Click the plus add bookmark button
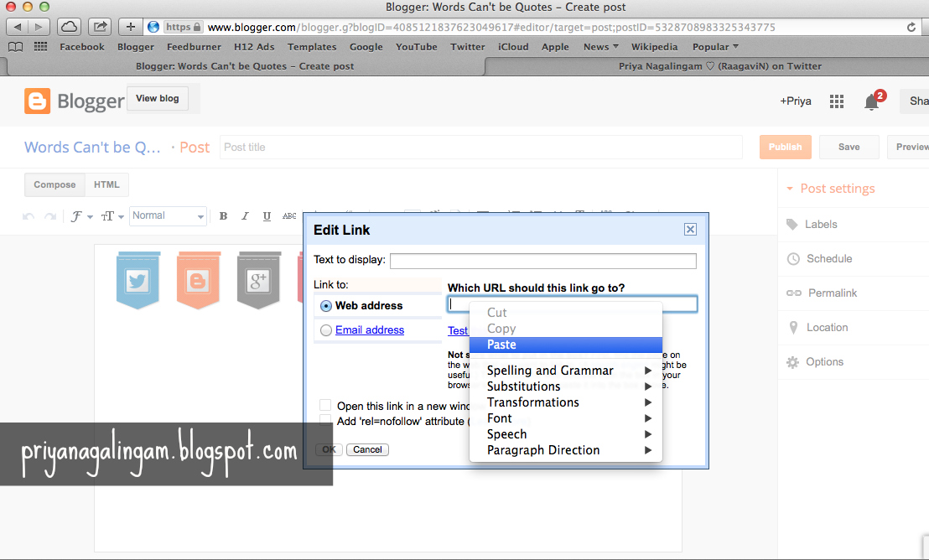The image size is (929, 560). [130, 27]
